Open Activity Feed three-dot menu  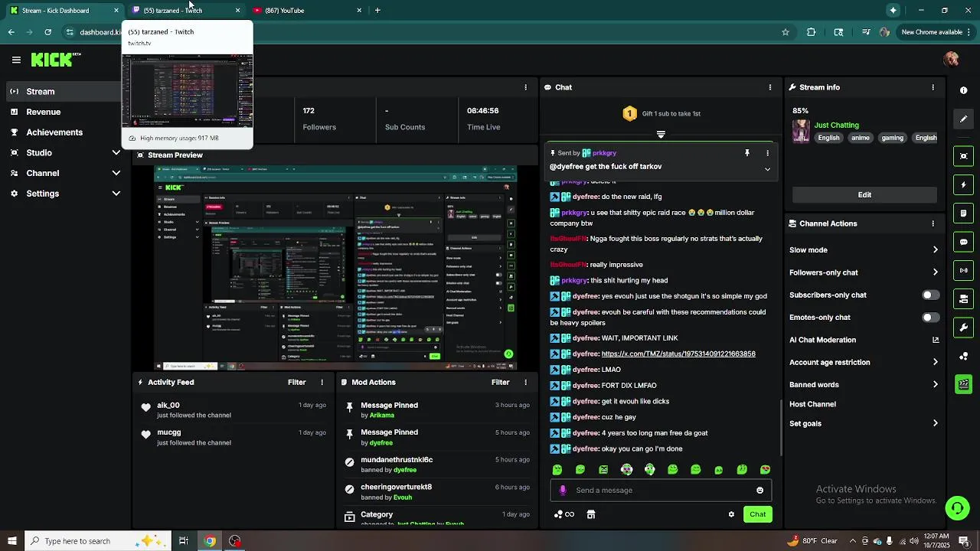coord(322,382)
